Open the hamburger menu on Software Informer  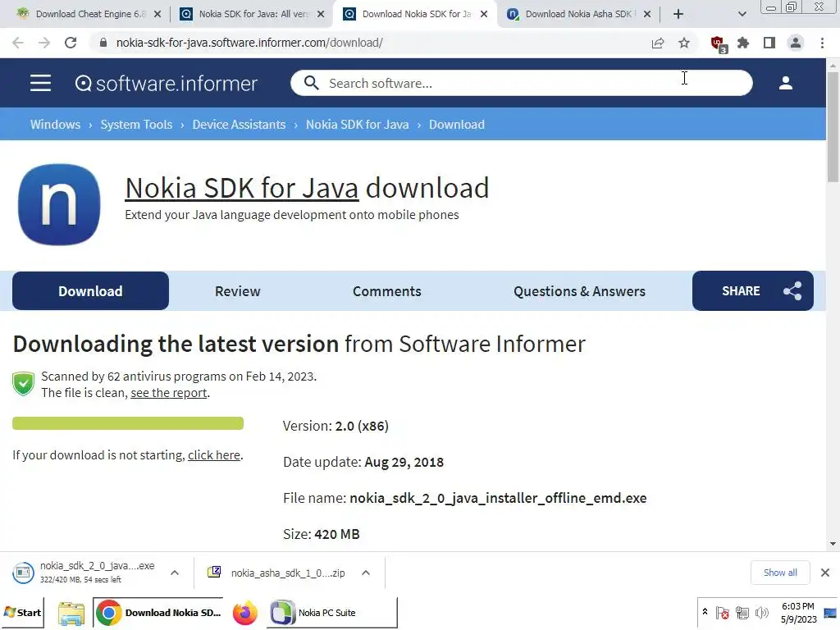pos(40,83)
